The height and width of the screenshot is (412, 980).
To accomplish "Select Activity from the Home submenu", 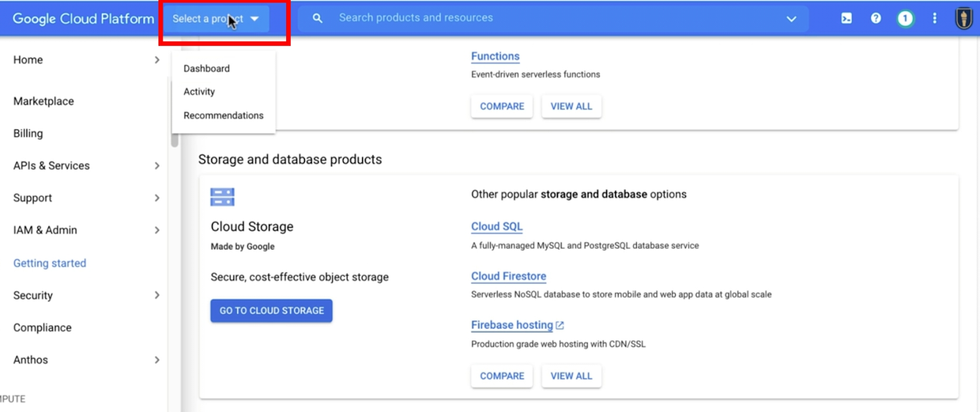I will point(199,91).
